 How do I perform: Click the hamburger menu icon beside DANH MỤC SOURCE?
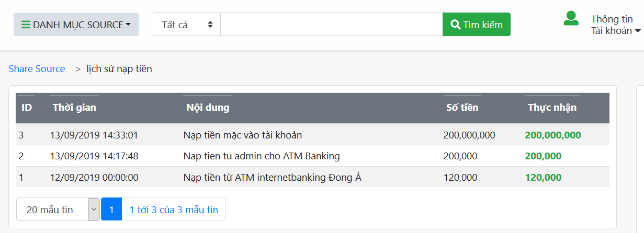(26, 25)
